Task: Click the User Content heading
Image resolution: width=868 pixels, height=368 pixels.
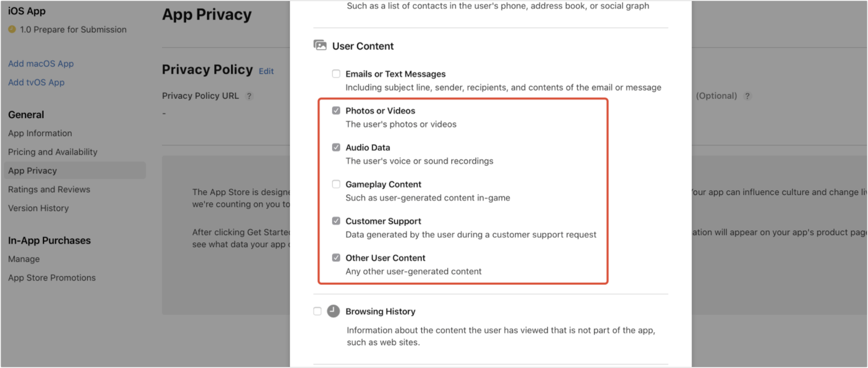Action: point(363,46)
